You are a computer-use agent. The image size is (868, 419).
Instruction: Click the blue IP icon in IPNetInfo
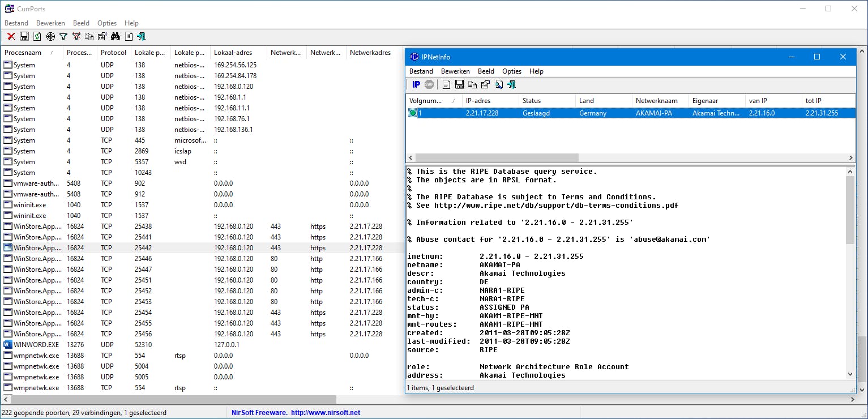coord(416,84)
